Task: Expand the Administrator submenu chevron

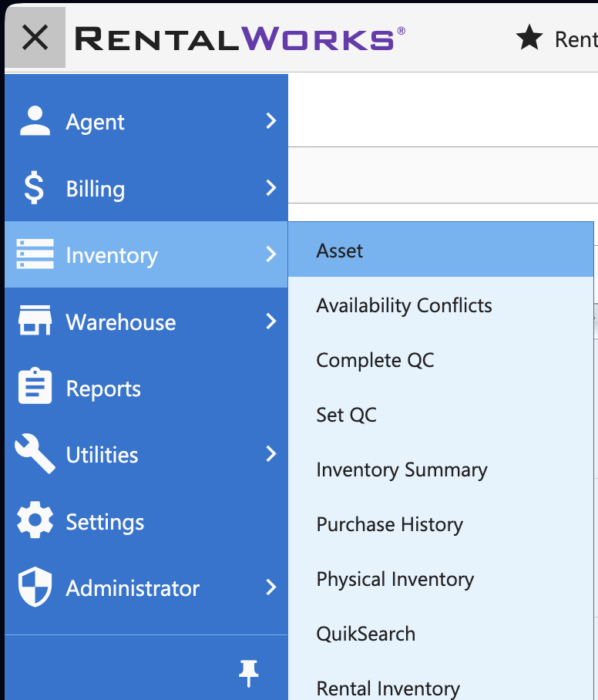Action: [271, 587]
